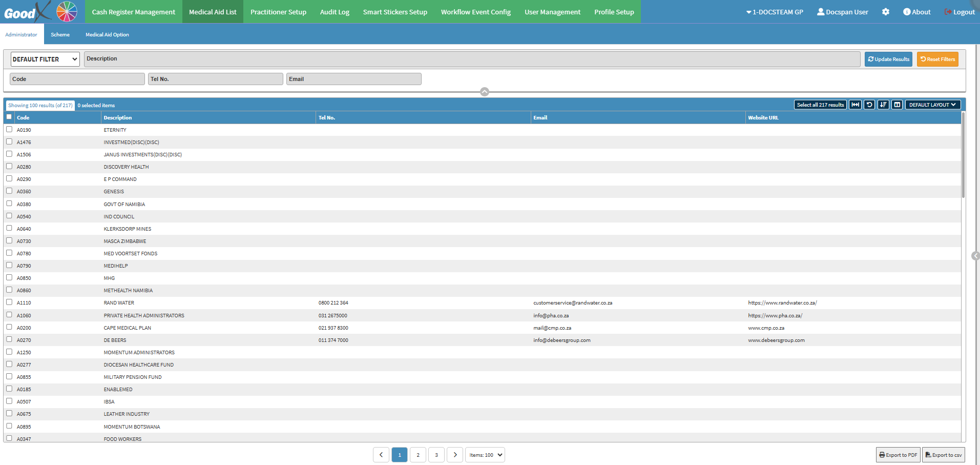The image size is (980, 465).
Task: Go to previous page arrow
Action: [381, 455]
